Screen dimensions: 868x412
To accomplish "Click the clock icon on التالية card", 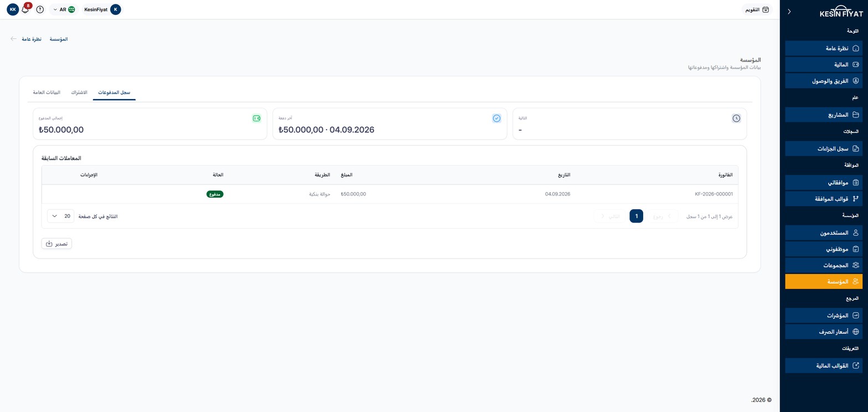I will [736, 118].
